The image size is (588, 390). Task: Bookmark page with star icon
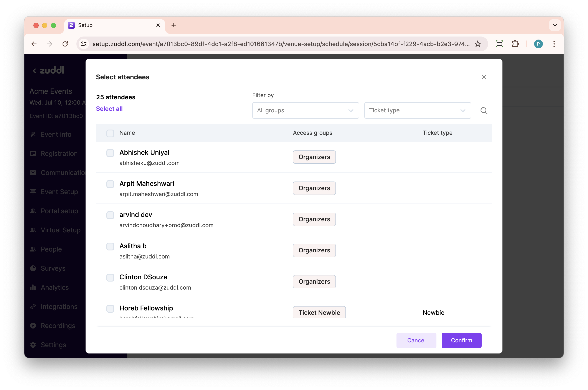click(x=477, y=44)
